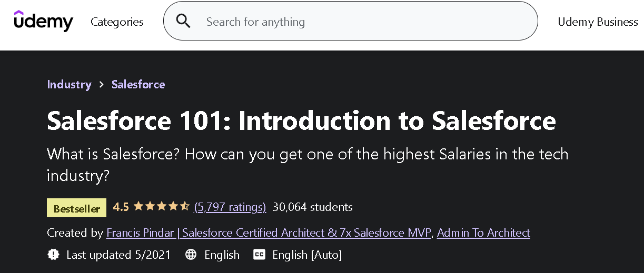This screenshot has width=644, height=273.
Task: Focus the Search for anything field
Action: [350, 21]
